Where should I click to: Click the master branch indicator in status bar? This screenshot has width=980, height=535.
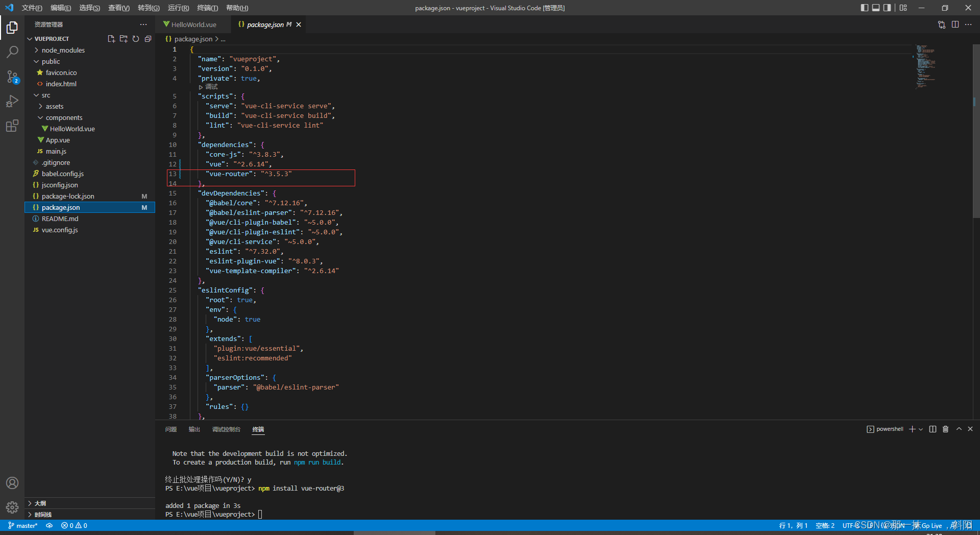pyautogui.click(x=22, y=525)
